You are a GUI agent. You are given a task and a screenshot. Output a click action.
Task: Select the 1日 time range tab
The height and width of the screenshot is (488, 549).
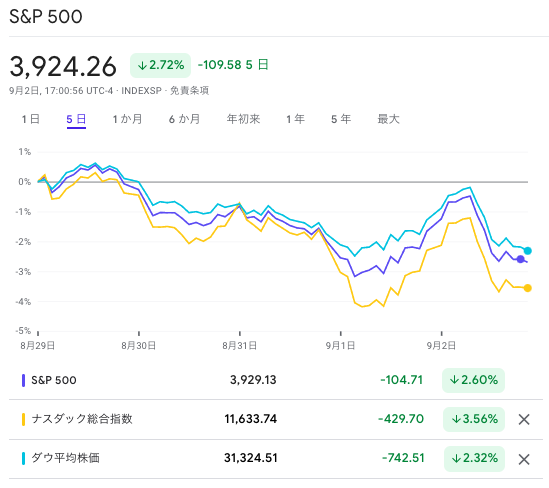point(30,119)
